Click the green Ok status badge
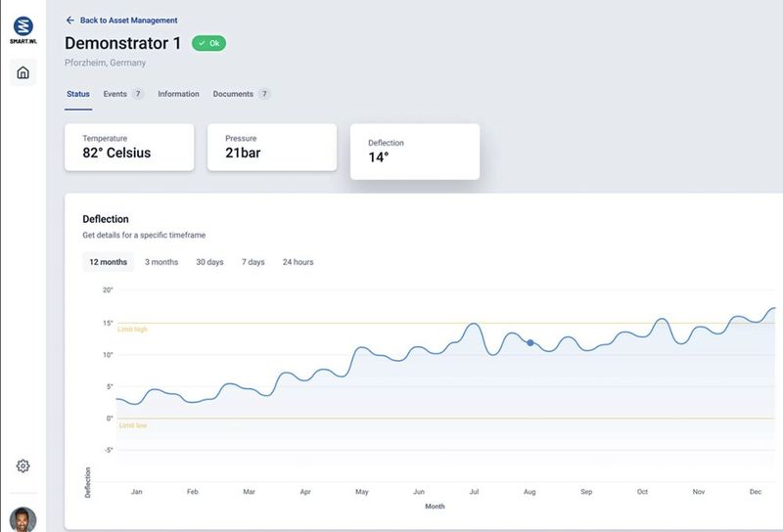 tap(209, 43)
